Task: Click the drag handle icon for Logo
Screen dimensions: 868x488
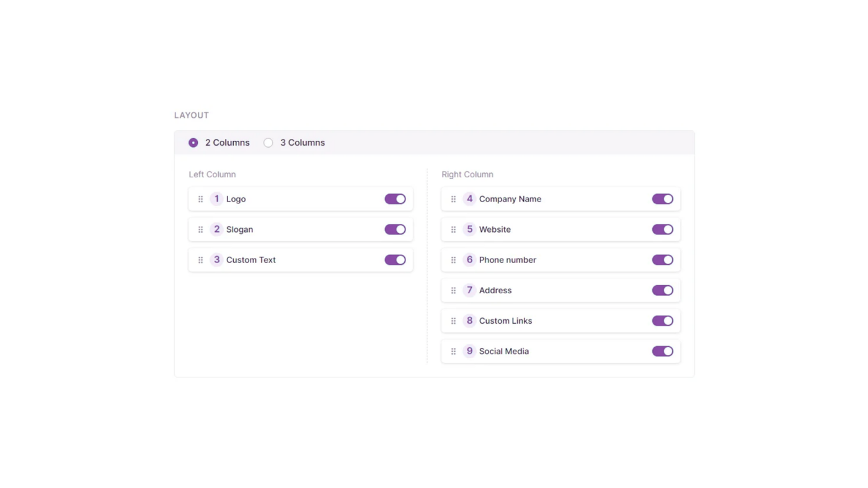Action: point(200,199)
